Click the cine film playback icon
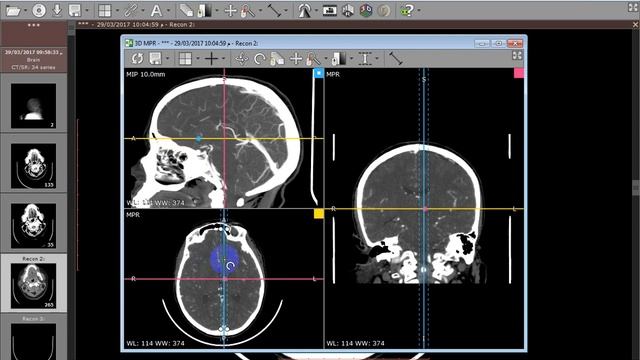The height and width of the screenshot is (360, 640). point(330,10)
